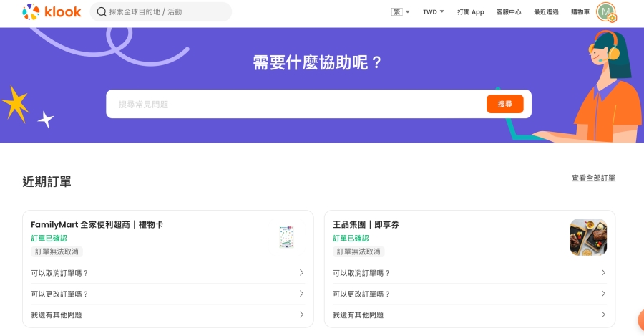Open 最近逛過 in header
644x336 pixels.
pyautogui.click(x=546, y=12)
